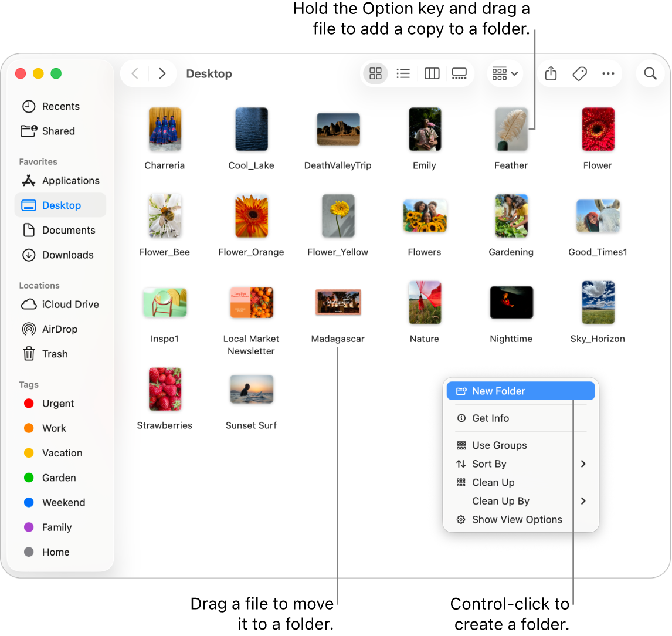Switch to column view
672x636 pixels.
click(432, 73)
